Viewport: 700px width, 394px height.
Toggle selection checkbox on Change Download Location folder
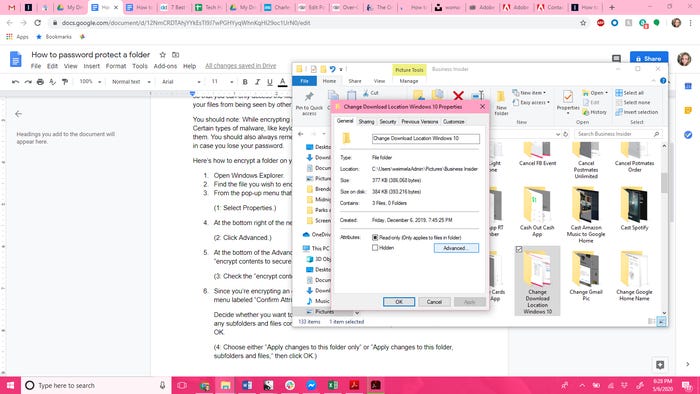coord(519,249)
